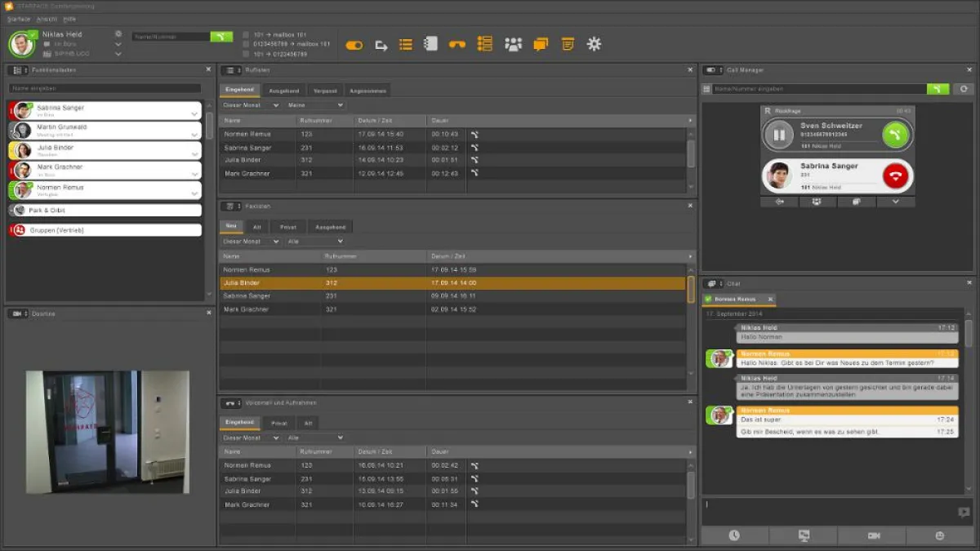Open the chevron below the Sabrina Sanger call

(x=897, y=202)
